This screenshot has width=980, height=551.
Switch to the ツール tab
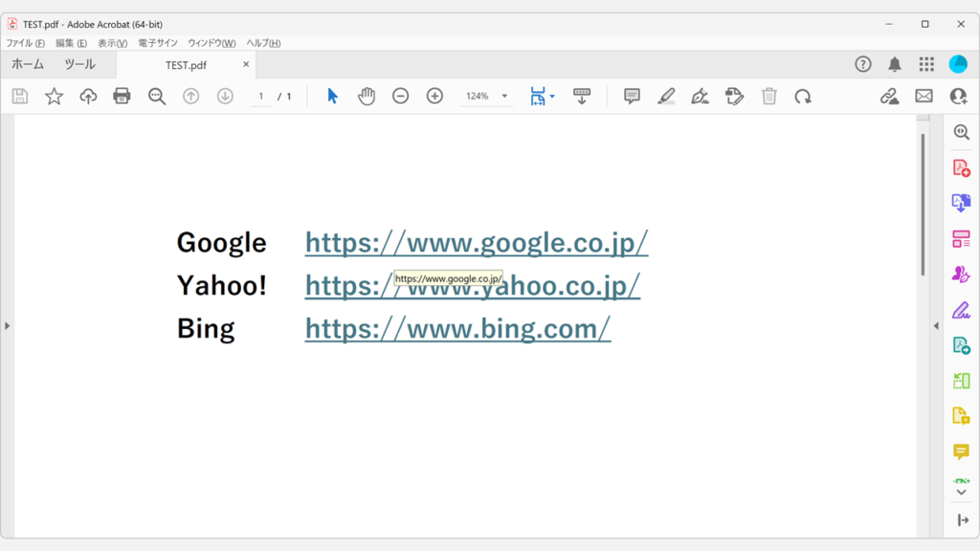tap(80, 64)
